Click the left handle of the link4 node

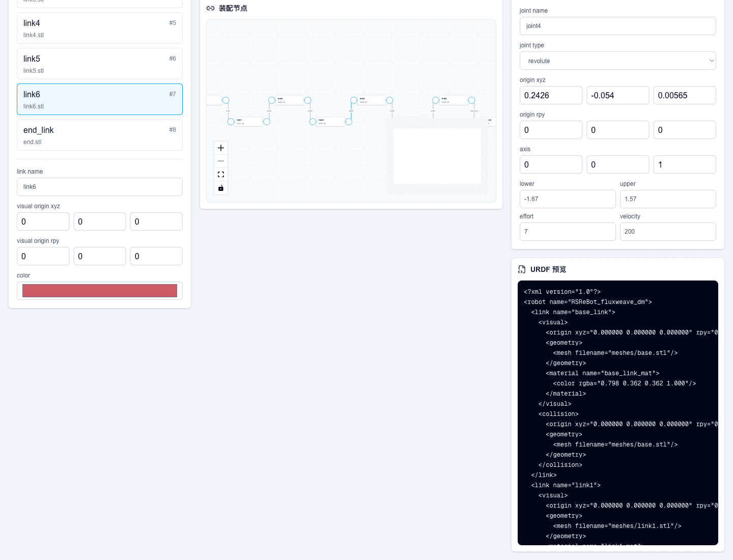click(354, 100)
